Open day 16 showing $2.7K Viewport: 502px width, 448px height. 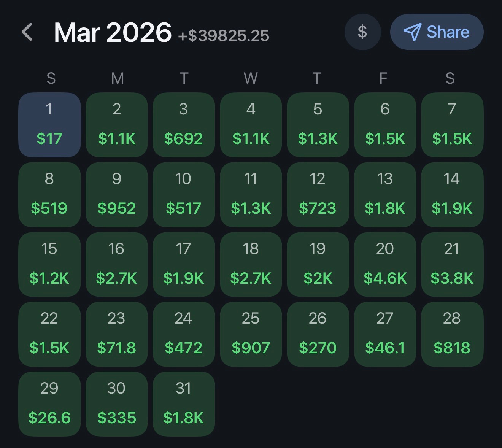pyautogui.click(x=117, y=264)
